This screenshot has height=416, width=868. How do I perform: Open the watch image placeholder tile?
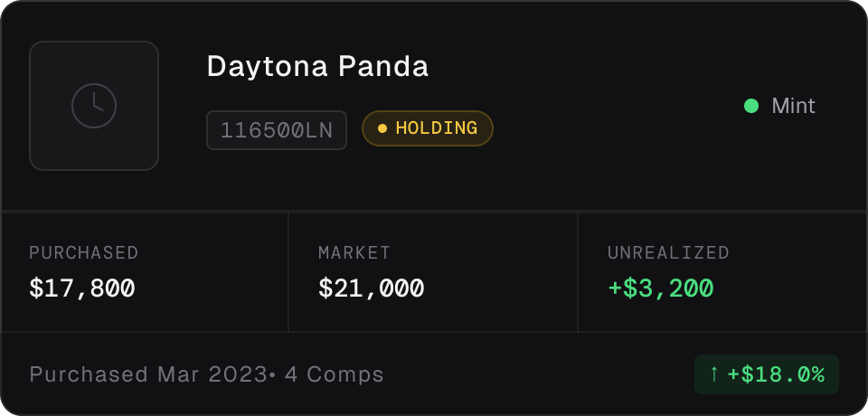94,106
